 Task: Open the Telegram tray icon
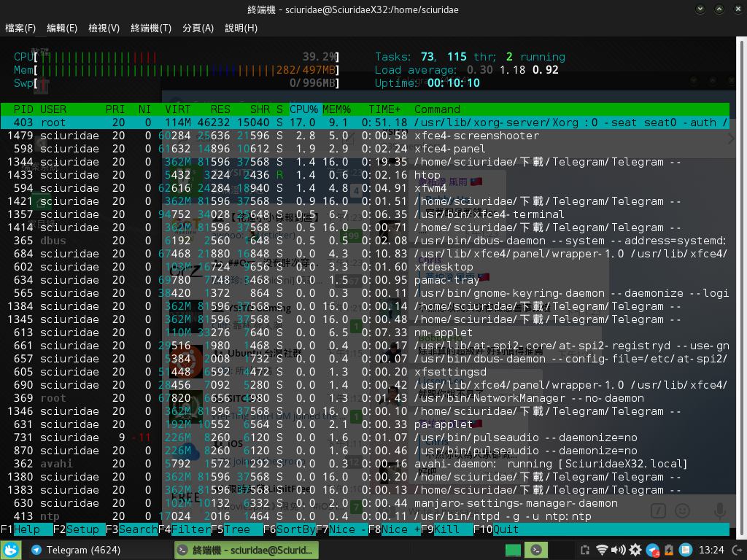(653, 550)
